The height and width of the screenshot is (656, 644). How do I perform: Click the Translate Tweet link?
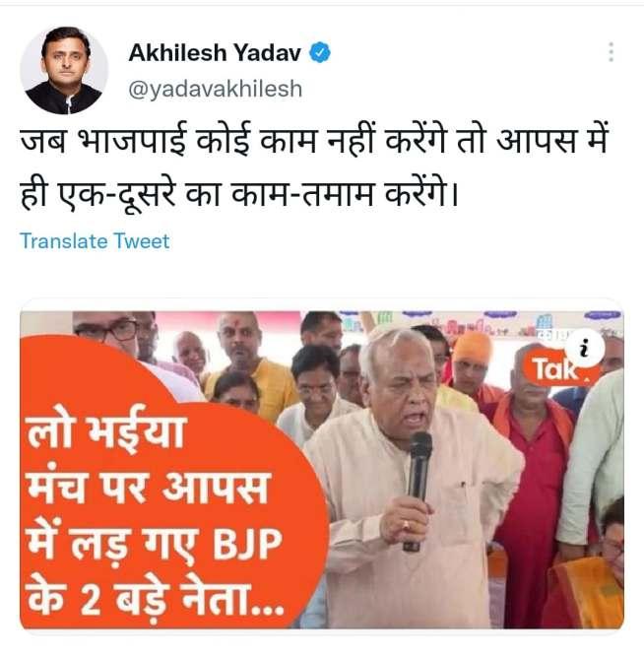[95, 241]
